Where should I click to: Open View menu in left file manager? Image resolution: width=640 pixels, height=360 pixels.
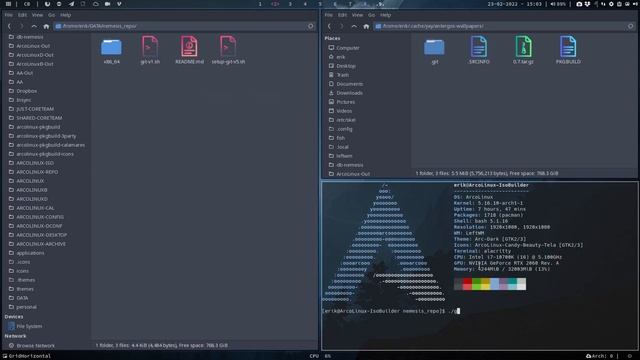[37, 15]
